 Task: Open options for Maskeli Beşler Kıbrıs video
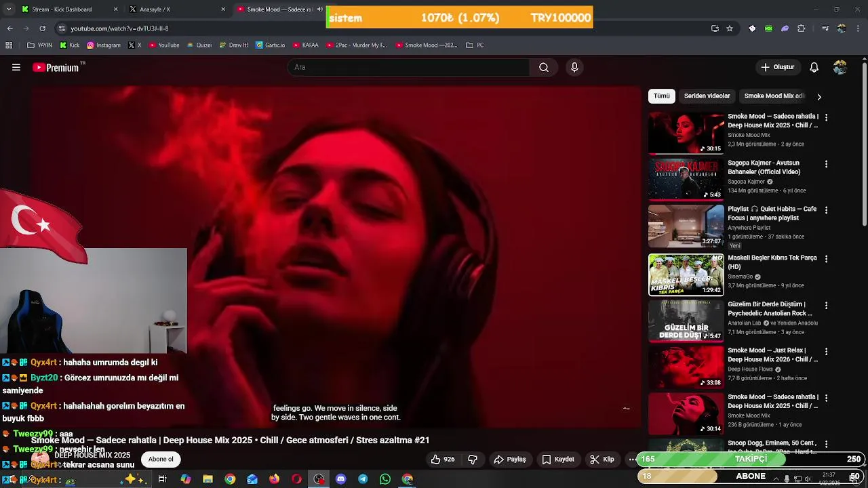(x=826, y=259)
